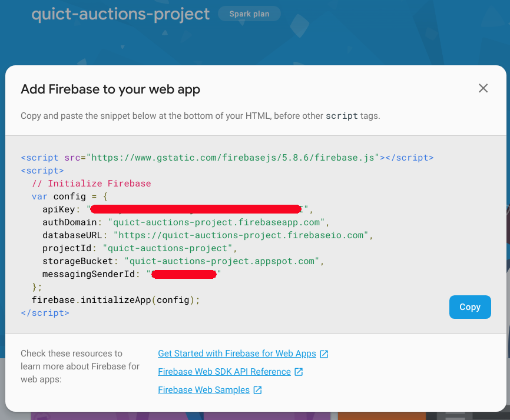Click external-link icon beside SDK API Reference
510x420 pixels.
(299, 372)
